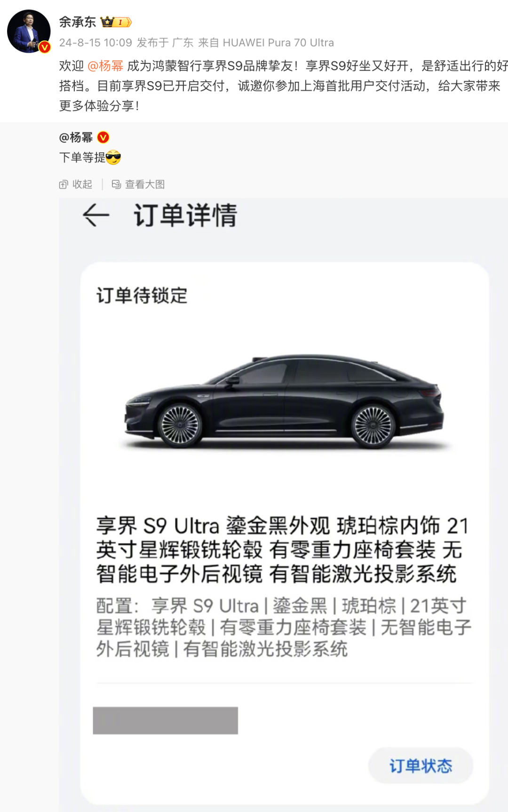Click the verified badge on the avatar
The image size is (508, 812).
pyautogui.click(x=45, y=47)
